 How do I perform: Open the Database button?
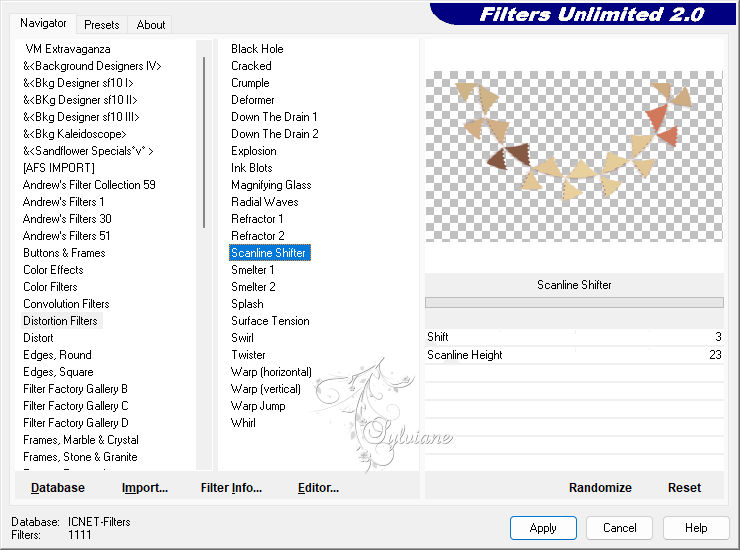point(58,488)
